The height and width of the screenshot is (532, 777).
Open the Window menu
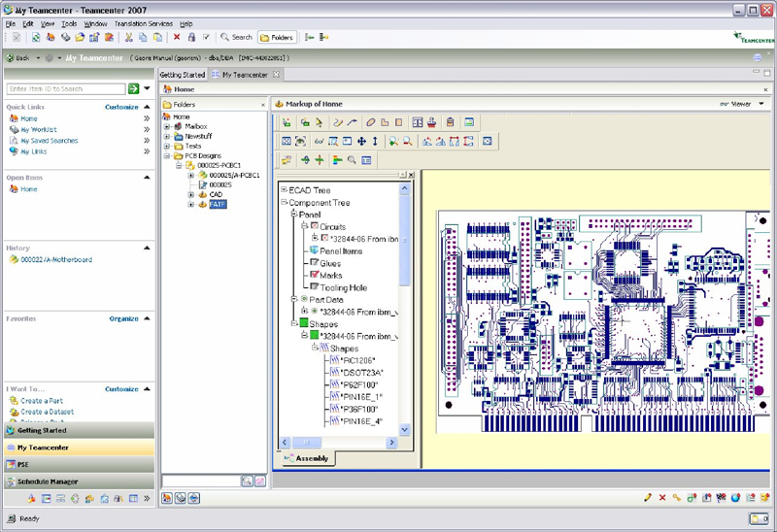pyautogui.click(x=95, y=23)
